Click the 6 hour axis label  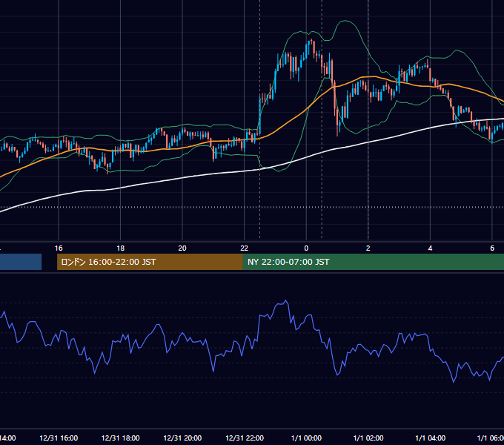click(492, 248)
